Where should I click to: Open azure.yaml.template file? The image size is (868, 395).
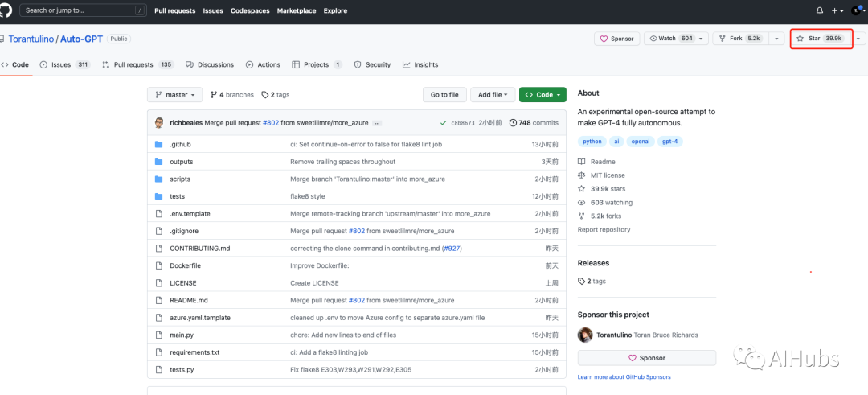point(200,318)
